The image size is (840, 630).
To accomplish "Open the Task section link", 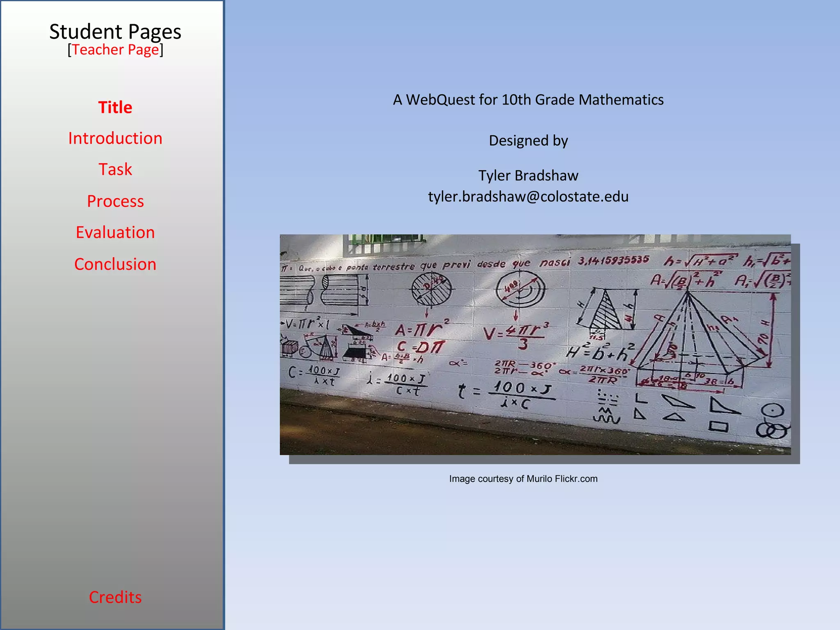I will tap(115, 169).
